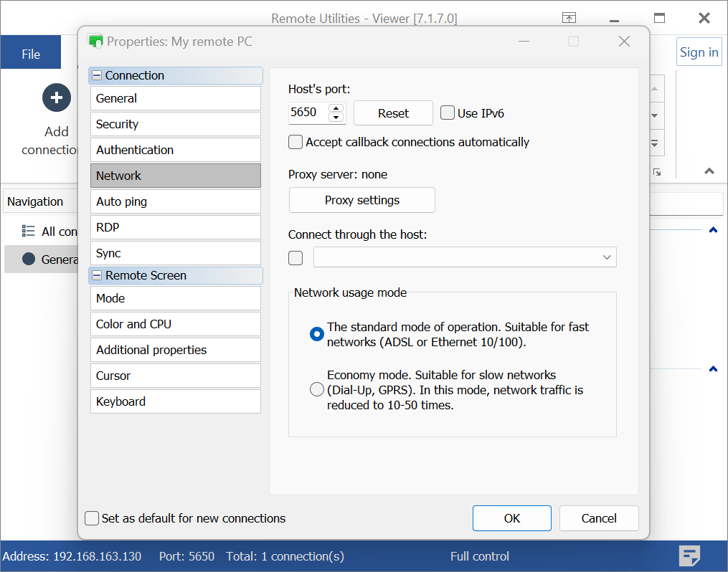Click the Reset port button
Image resolution: width=728 pixels, height=572 pixels.
(393, 113)
